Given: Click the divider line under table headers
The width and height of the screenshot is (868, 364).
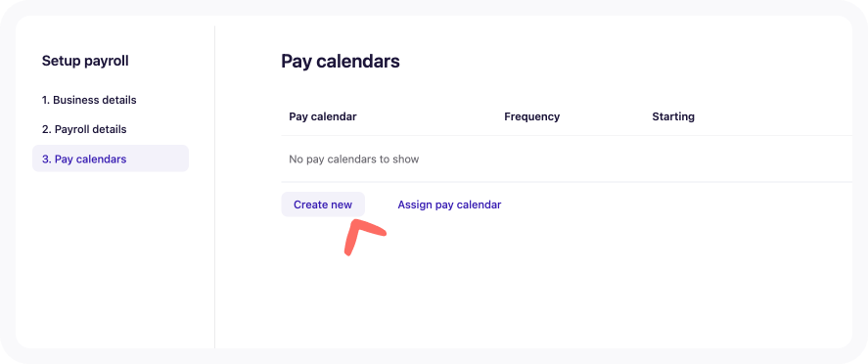Looking at the screenshot, I should [567, 135].
